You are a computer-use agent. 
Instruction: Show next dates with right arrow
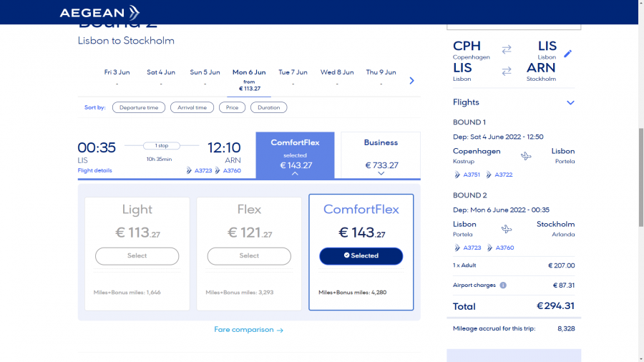click(411, 81)
